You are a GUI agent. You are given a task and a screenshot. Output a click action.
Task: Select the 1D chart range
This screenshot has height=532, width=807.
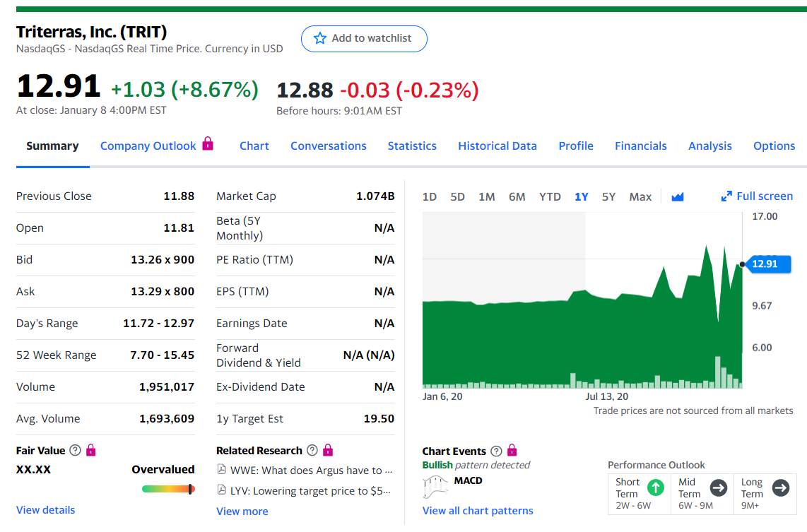tap(429, 196)
